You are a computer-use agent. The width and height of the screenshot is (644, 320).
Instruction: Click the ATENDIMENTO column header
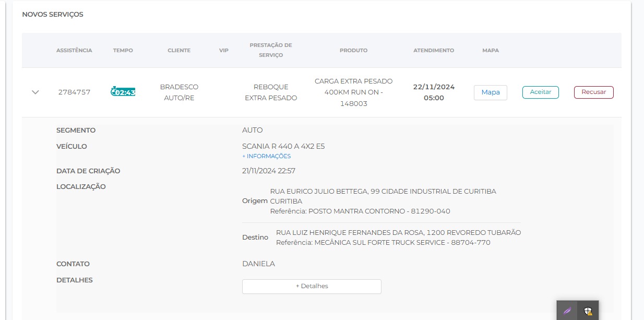(434, 51)
